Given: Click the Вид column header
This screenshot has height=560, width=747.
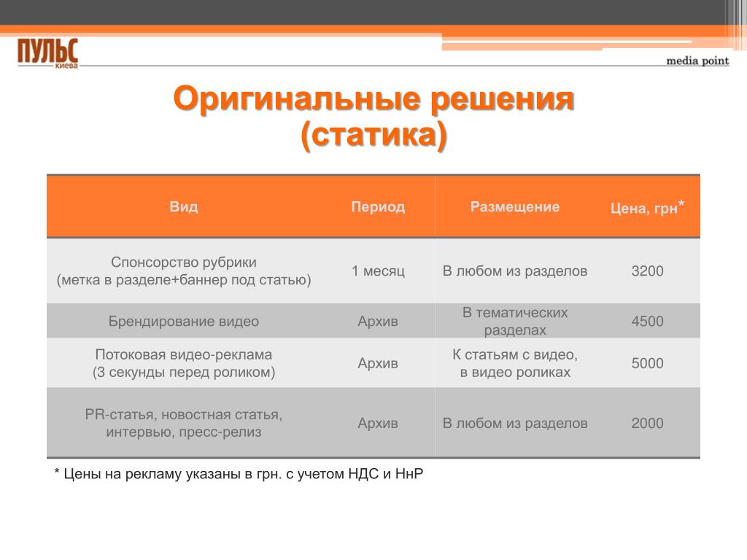Looking at the screenshot, I should [183, 206].
